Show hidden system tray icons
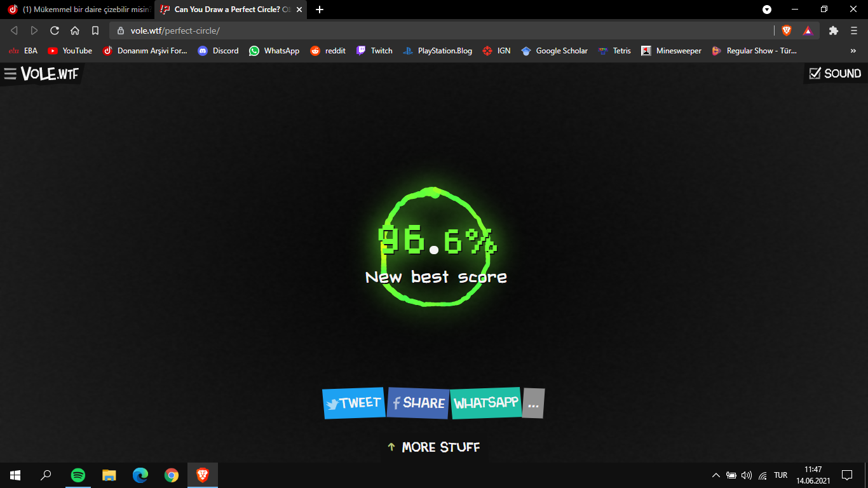 click(716, 475)
